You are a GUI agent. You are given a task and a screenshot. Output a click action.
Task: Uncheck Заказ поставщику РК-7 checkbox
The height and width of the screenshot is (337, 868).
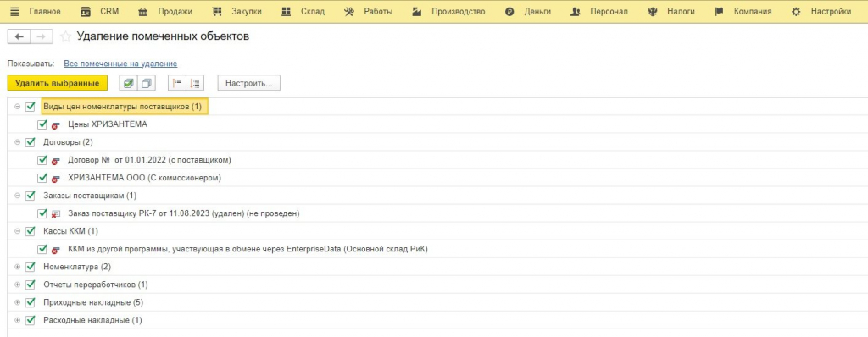[x=42, y=213]
